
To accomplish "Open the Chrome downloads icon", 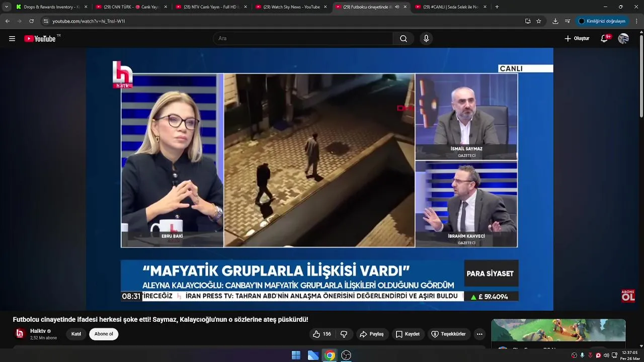I will tap(555, 21).
